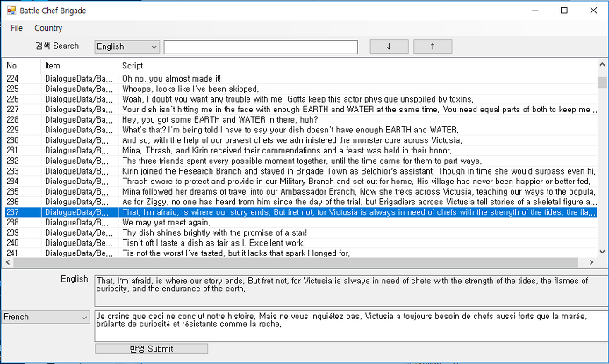This screenshot has width=609, height=364.
Task: Maximize the Battle Chef Brigade window
Action: coord(564,11)
